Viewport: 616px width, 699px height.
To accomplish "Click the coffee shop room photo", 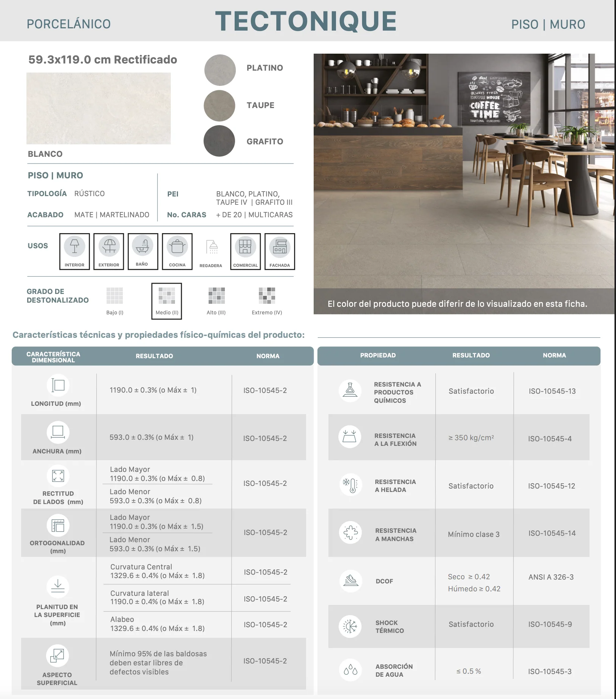I will click(464, 171).
